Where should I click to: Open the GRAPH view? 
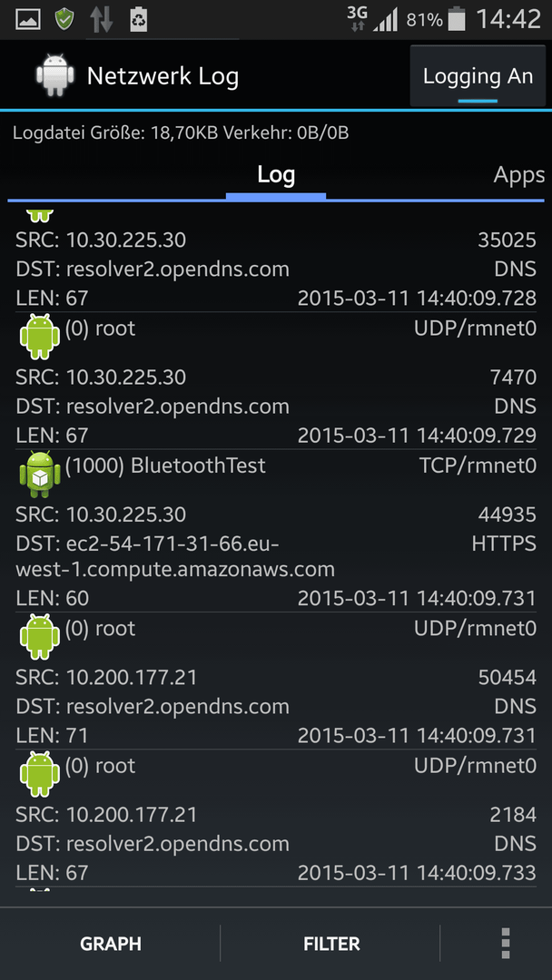click(111, 943)
